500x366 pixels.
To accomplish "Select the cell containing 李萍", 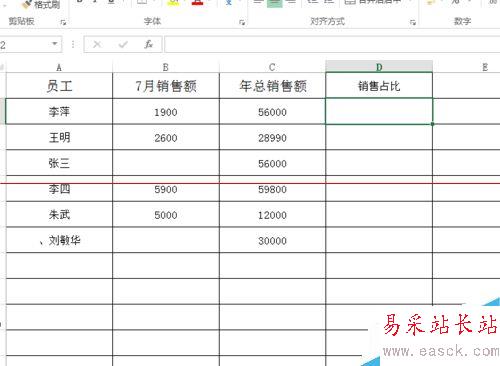I will click(59, 111).
